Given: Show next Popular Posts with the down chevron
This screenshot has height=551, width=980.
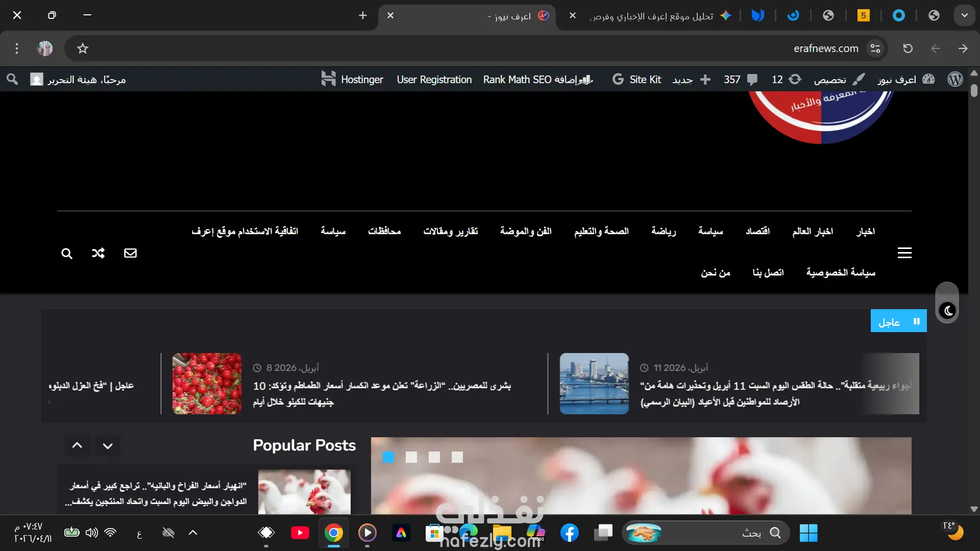Looking at the screenshot, I should click(x=108, y=446).
